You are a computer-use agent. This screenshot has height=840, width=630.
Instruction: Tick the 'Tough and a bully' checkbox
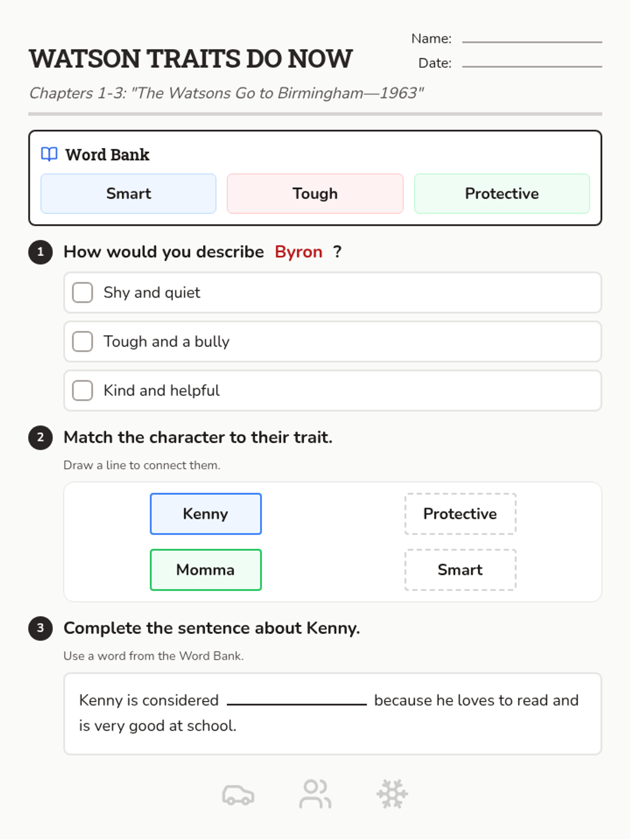tap(82, 341)
